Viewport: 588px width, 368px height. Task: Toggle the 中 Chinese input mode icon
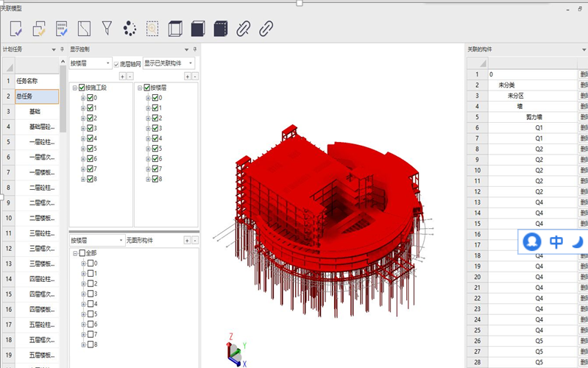(x=556, y=242)
